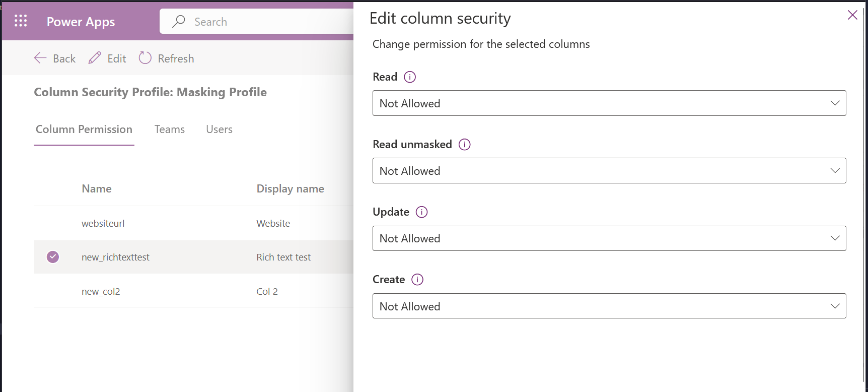Image resolution: width=868 pixels, height=392 pixels.
Task: Click the Edit pencil icon
Action: (95, 58)
